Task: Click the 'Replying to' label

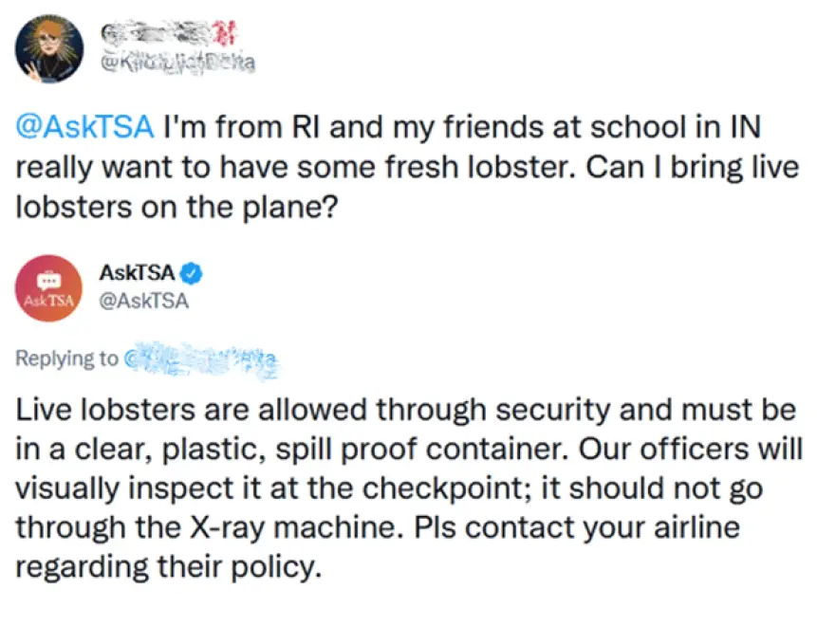Action: tap(67, 359)
